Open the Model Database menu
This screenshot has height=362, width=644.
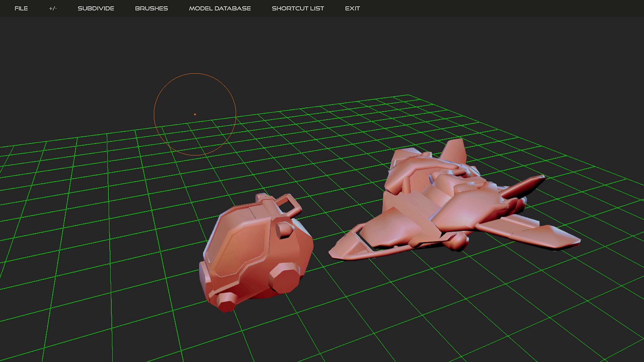(220, 8)
